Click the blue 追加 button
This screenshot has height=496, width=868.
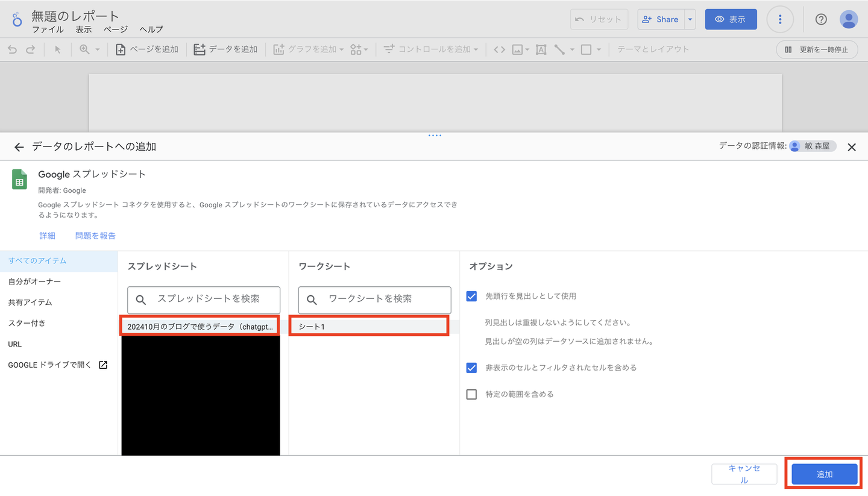pos(824,474)
